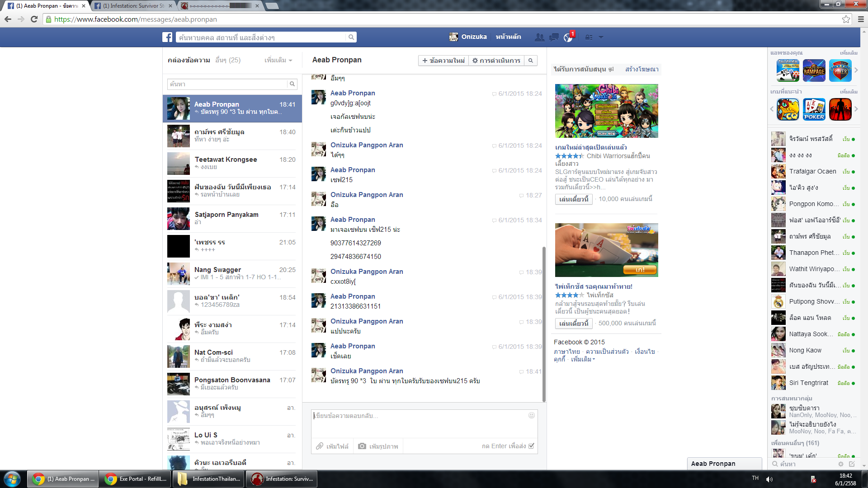This screenshot has width=868, height=488.
Task: Open the messages icon in top bar
Action: coord(554,38)
